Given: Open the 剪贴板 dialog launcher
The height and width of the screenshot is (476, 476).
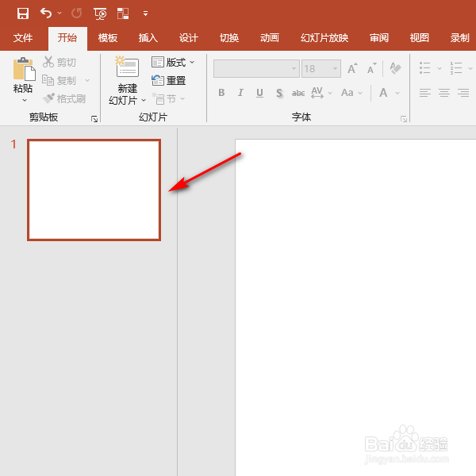Looking at the screenshot, I should point(94,119).
